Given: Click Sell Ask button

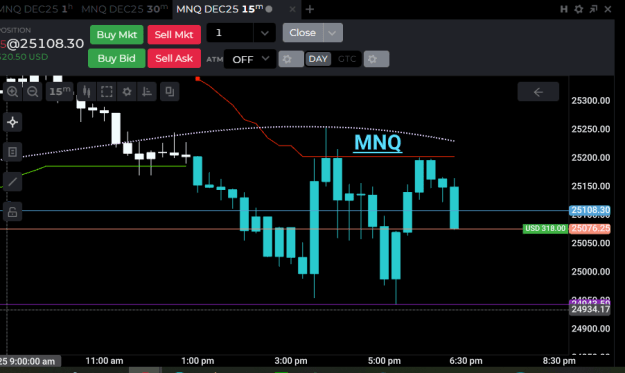Looking at the screenshot, I should point(174,59).
